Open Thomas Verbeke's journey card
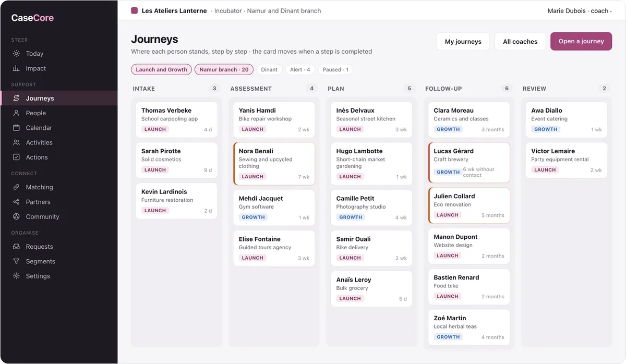The width and height of the screenshot is (626, 364). [176, 120]
